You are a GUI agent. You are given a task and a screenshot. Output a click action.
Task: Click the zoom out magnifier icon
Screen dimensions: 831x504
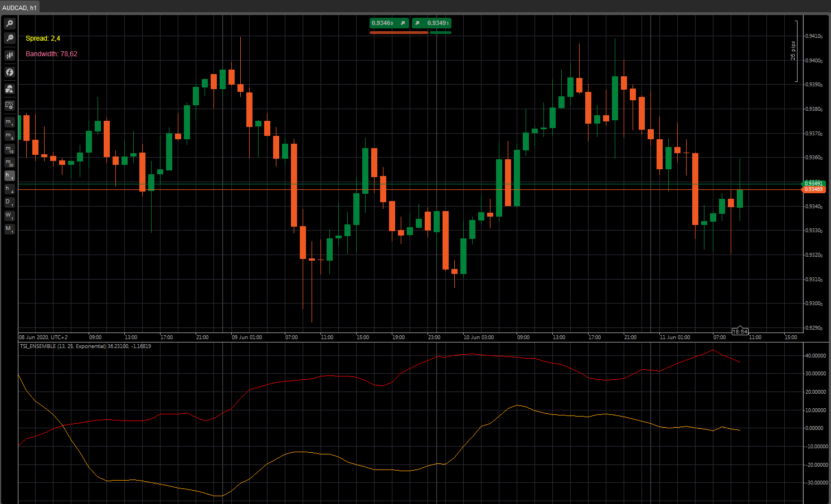(9, 38)
